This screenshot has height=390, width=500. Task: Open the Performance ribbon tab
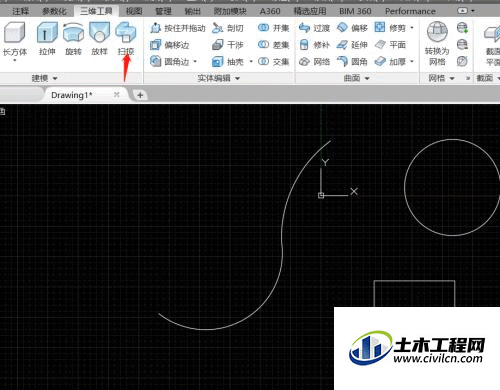(410, 11)
